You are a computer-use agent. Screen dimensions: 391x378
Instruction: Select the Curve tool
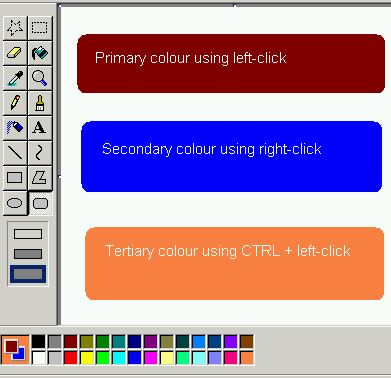(40, 153)
